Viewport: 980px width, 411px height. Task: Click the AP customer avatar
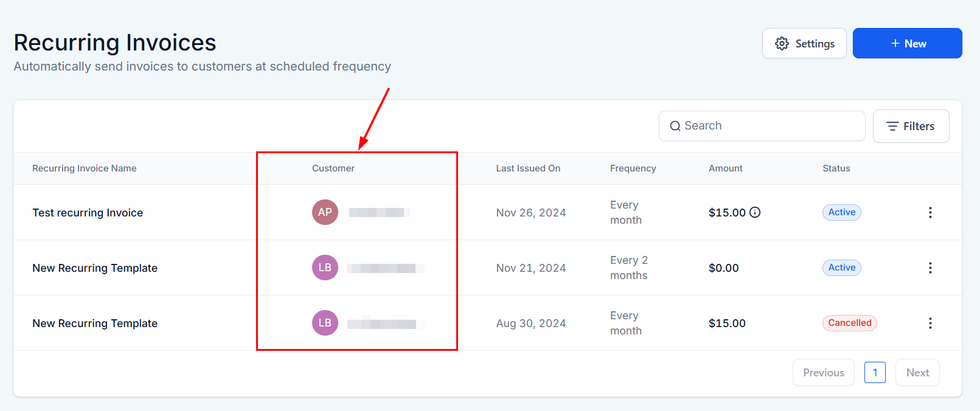pyautogui.click(x=325, y=212)
